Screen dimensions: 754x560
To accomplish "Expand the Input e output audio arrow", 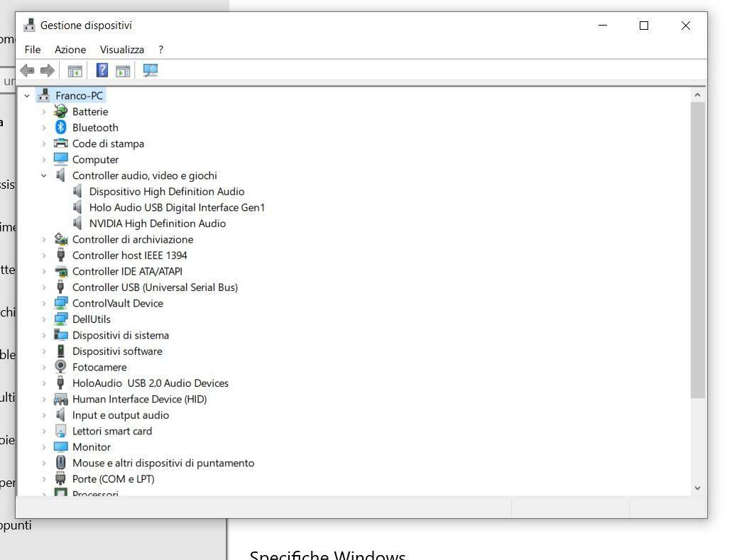I will coord(44,414).
